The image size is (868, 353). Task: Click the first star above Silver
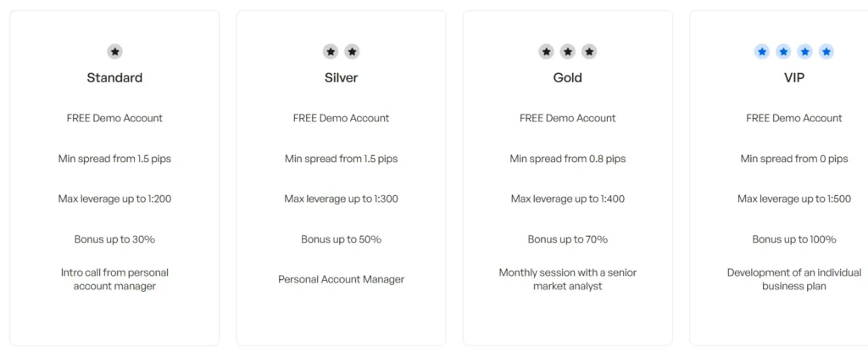click(331, 52)
